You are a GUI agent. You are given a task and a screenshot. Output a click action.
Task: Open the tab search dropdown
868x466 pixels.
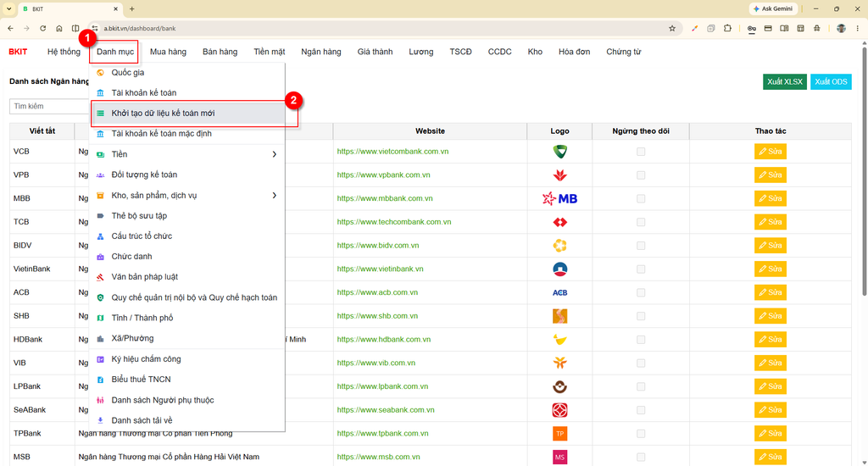[8, 8]
